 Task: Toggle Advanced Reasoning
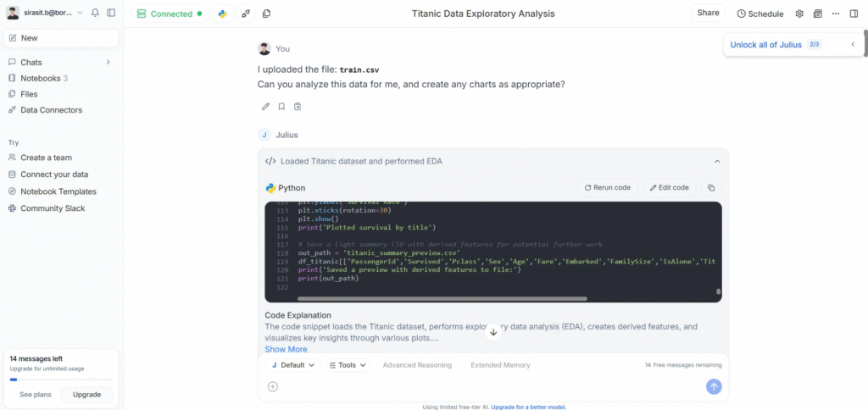pos(417,365)
